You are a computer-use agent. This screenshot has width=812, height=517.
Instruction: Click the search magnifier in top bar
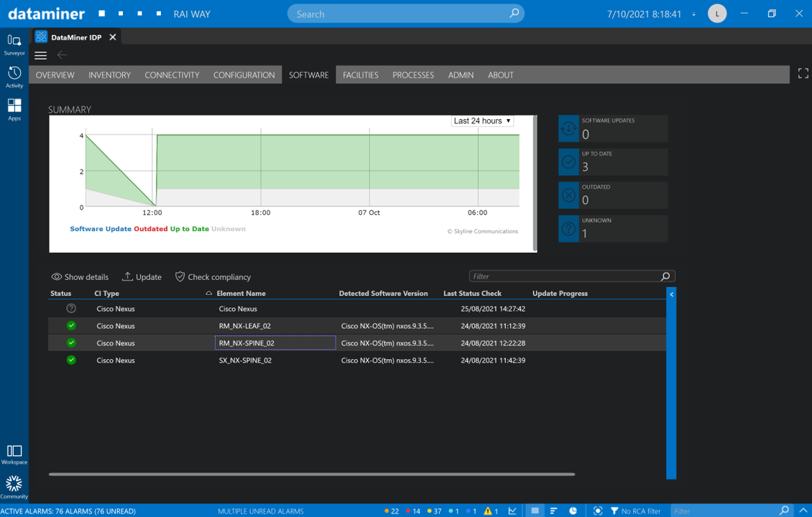click(x=514, y=14)
